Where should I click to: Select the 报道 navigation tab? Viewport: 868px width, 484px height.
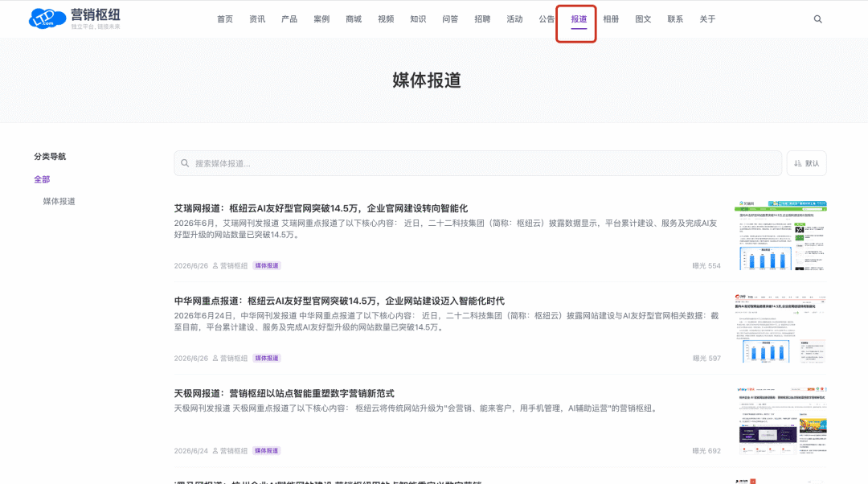pyautogui.click(x=579, y=18)
